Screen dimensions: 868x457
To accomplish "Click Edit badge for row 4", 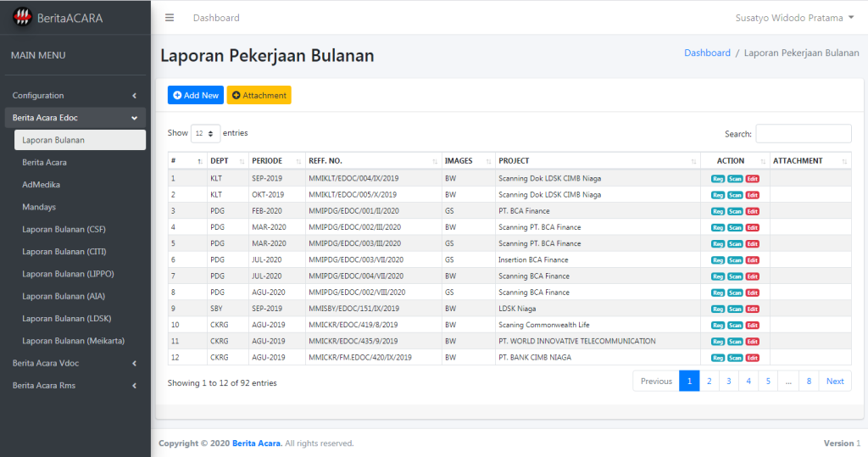I will click(752, 228).
